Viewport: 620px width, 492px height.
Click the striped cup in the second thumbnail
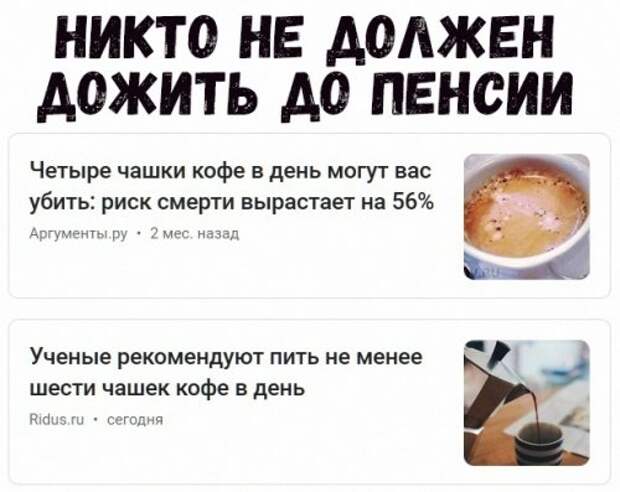[x=539, y=443]
